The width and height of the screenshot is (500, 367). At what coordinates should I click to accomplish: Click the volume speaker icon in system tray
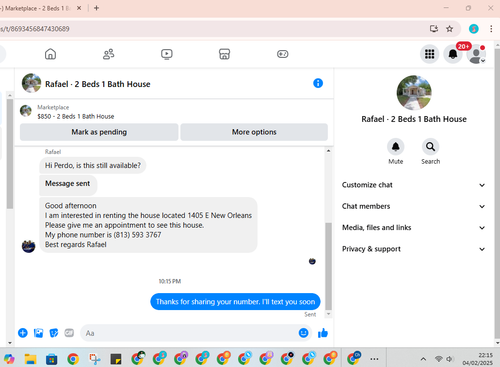pos(450,359)
